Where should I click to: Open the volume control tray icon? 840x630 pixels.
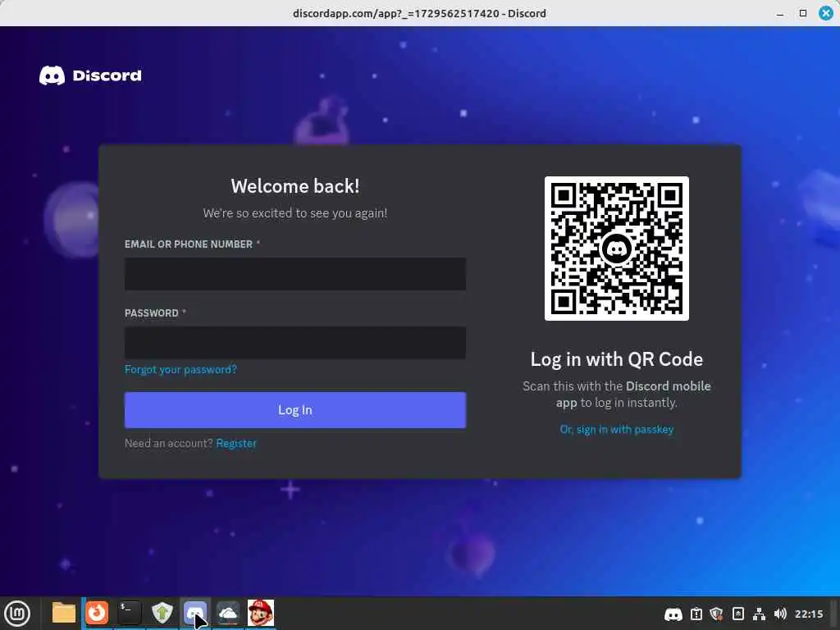tap(781, 614)
